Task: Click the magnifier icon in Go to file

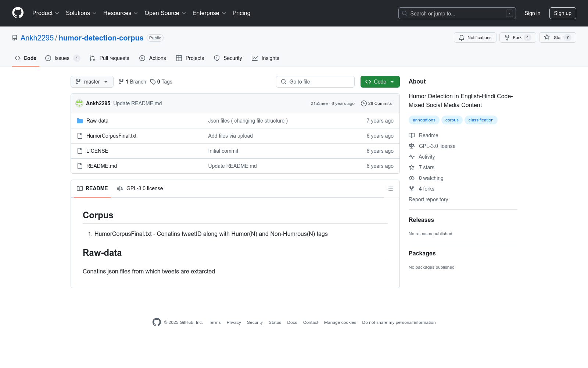Action: pyautogui.click(x=284, y=82)
